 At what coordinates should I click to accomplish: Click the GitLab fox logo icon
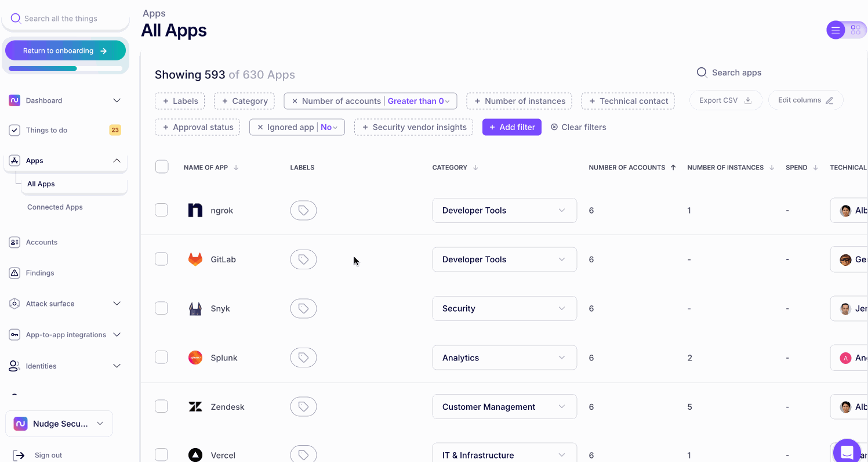point(195,259)
